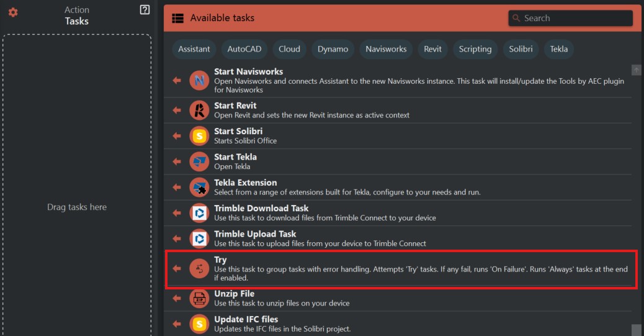This screenshot has width=644, height=336.
Task: Click the Start Navisworks task icon
Action: click(199, 80)
